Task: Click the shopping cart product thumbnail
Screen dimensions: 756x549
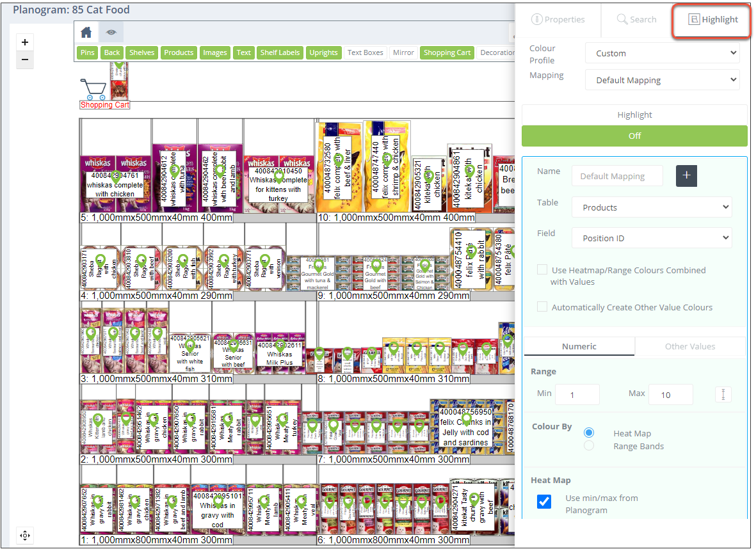Action: point(119,81)
